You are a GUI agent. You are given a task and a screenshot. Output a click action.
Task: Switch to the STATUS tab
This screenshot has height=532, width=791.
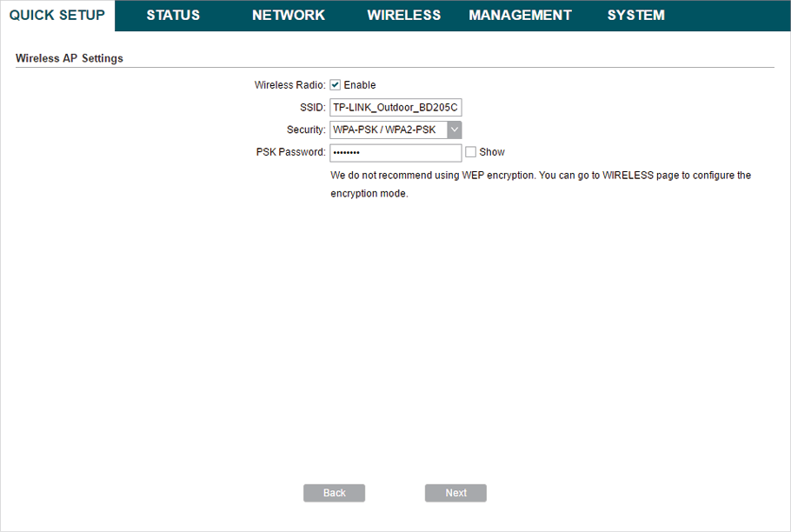173,16
